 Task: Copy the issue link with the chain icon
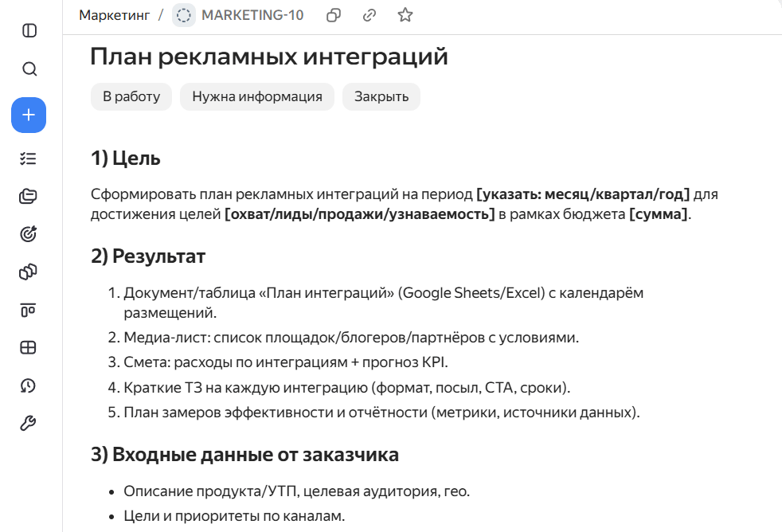point(369,15)
